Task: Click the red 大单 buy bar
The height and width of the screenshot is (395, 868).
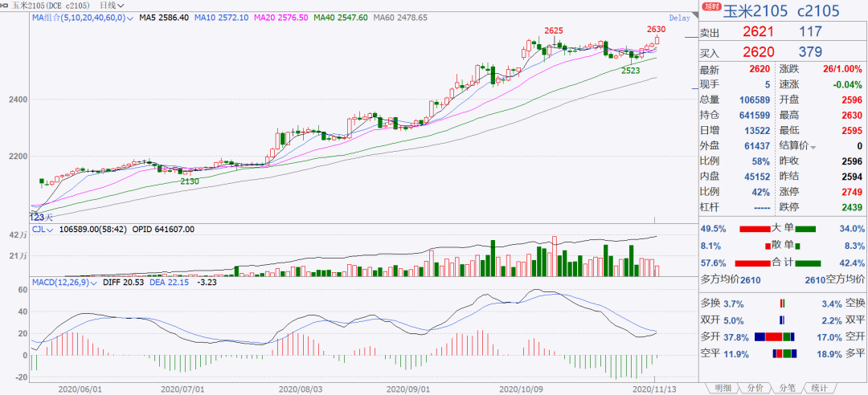Action: pos(755,229)
